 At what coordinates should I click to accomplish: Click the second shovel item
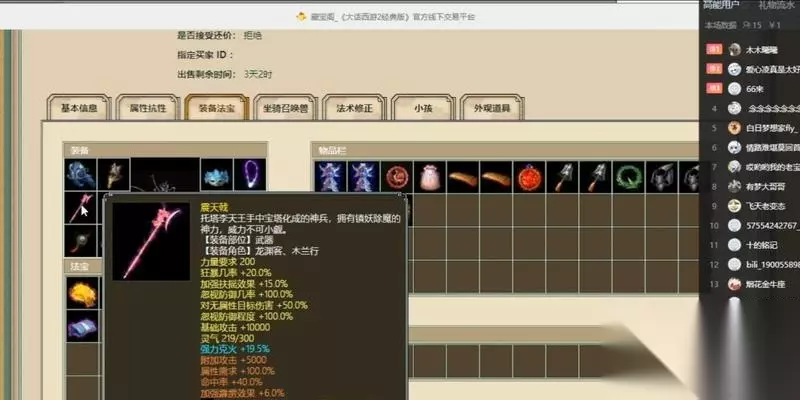595,177
